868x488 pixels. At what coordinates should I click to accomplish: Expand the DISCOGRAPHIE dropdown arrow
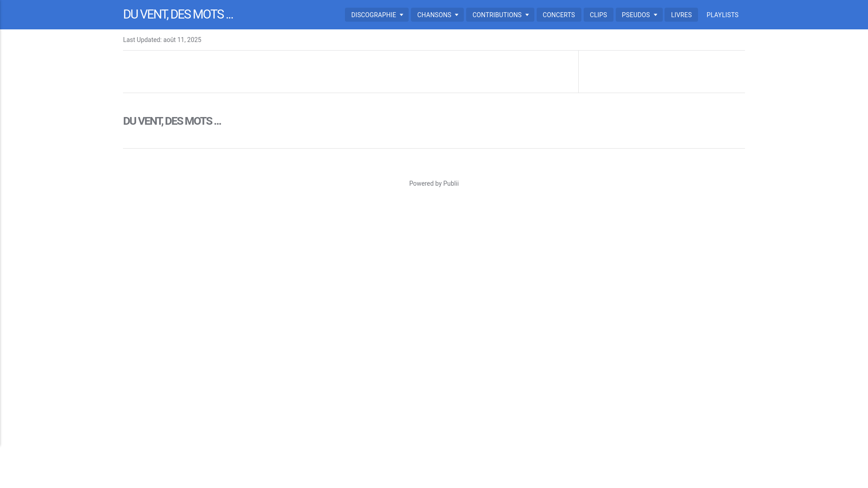(x=401, y=15)
